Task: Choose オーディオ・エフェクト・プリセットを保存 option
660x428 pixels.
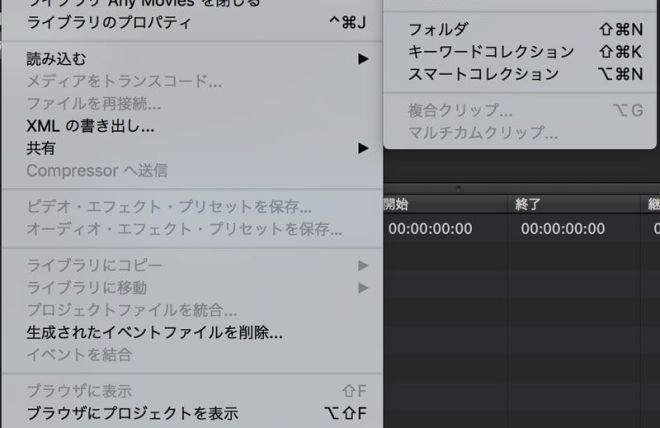Action: coord(184,230)
